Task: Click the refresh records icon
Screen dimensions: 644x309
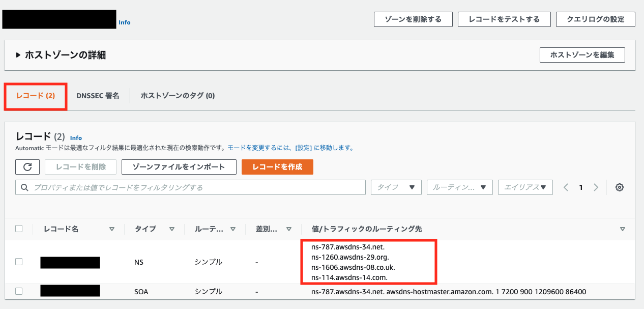Action: coord(27,166)
